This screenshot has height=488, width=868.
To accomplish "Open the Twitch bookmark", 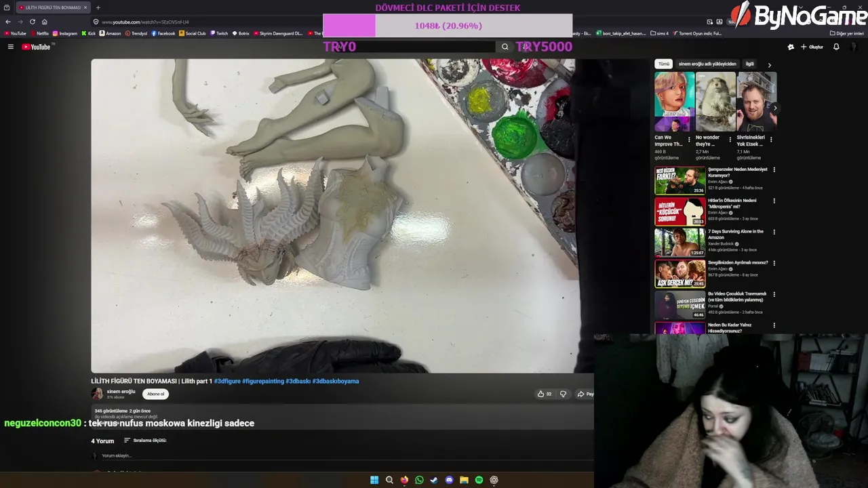I will click(x=220, y=33).
